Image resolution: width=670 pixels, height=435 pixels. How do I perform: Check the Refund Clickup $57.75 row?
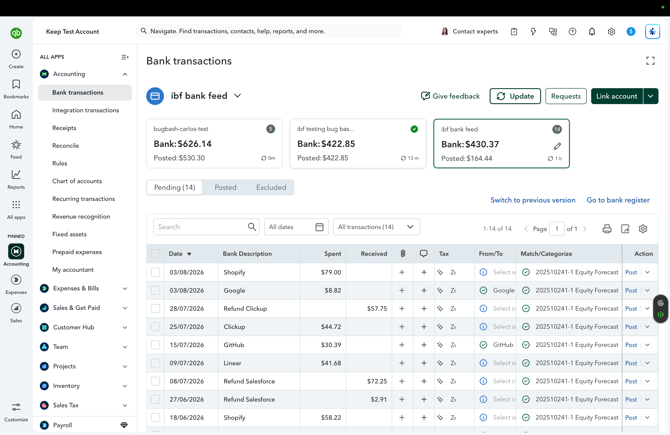[x=156, y=309]
